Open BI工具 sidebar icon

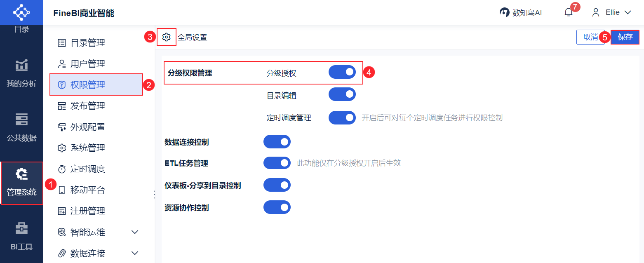click(x=21, y=236)
